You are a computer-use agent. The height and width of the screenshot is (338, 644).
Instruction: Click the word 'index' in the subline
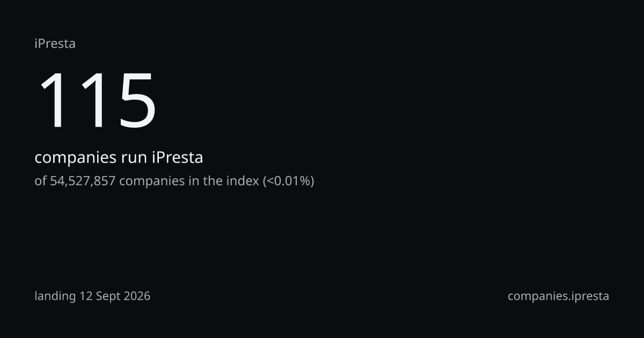coord(244,181)
